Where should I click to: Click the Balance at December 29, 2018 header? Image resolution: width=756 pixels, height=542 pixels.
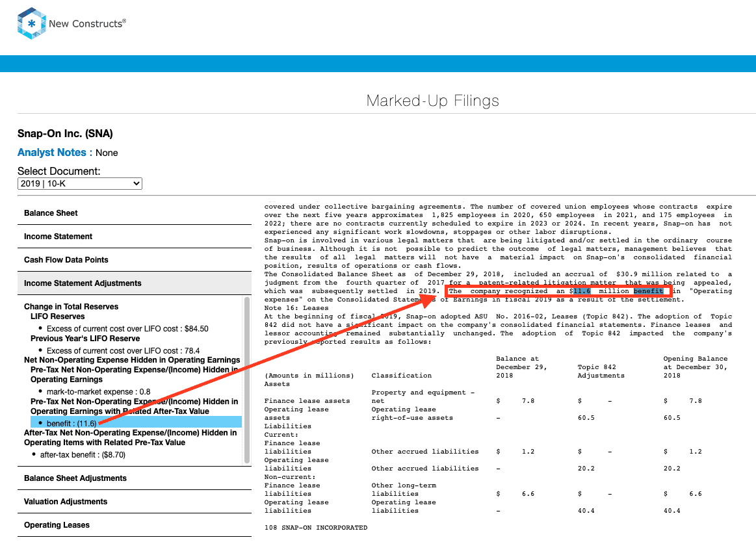click(x=522, y=367)
